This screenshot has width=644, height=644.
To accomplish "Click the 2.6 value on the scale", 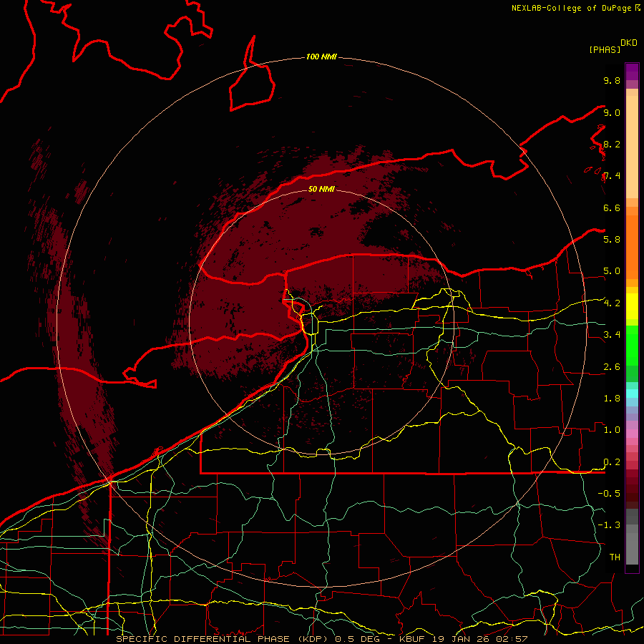I will pos(612,366).
